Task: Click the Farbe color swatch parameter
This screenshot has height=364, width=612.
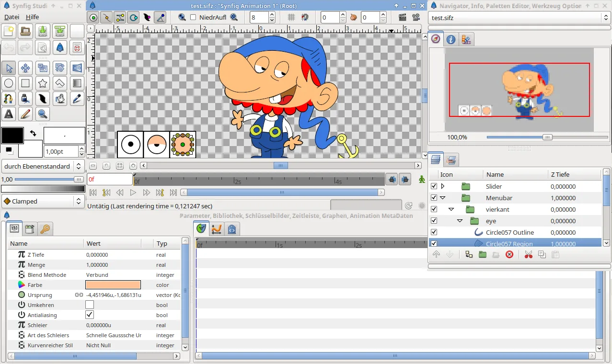Action: (113, 285)
